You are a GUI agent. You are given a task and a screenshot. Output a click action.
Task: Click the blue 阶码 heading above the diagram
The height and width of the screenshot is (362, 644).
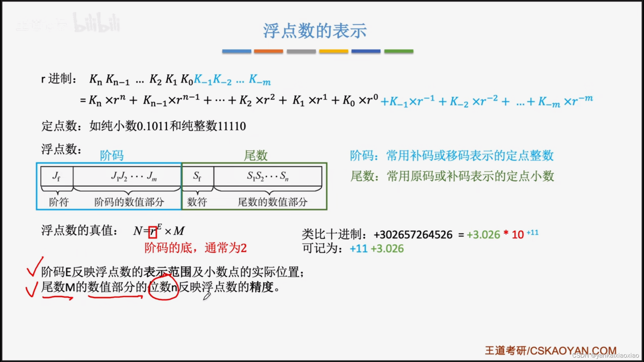(x=112, y=156)
